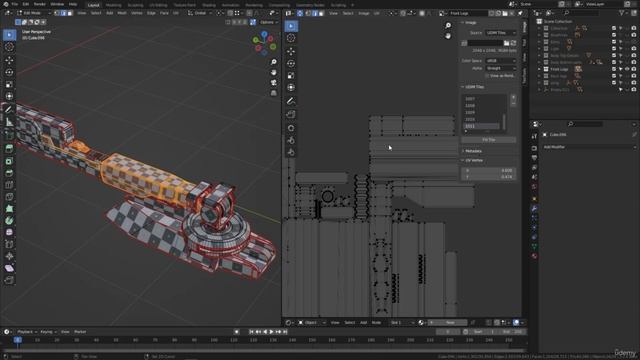Select the Shear tool
Screen dimensions: 640x360
click(9, 268)
